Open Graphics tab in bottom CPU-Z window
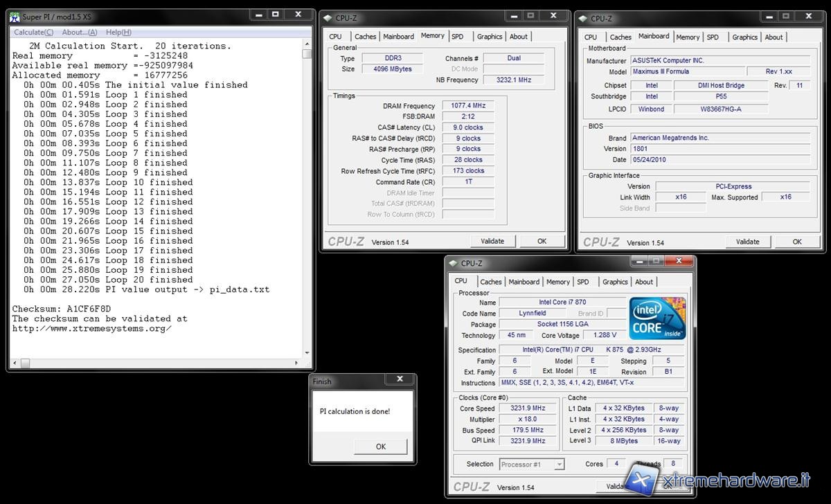Image resolution: width=831 pixels, height=504 pixels. pos(615,282)
